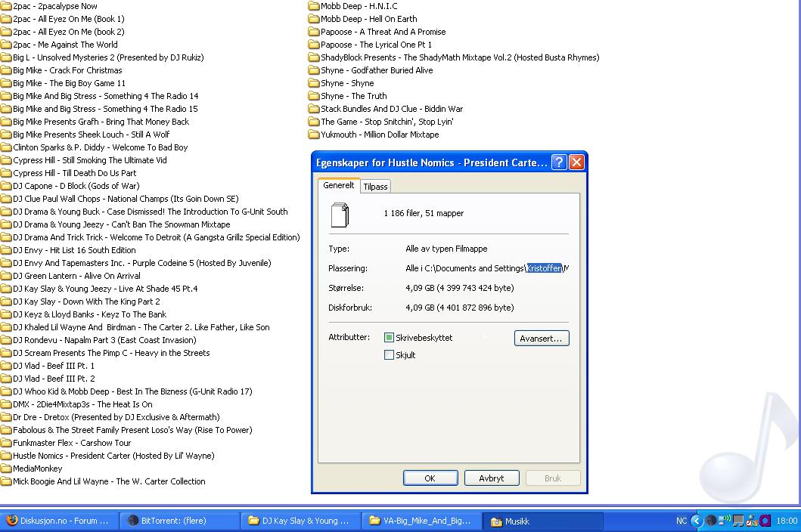
Task: Click the multiple-files icon in dialog
Action: [x=340, y=215]
